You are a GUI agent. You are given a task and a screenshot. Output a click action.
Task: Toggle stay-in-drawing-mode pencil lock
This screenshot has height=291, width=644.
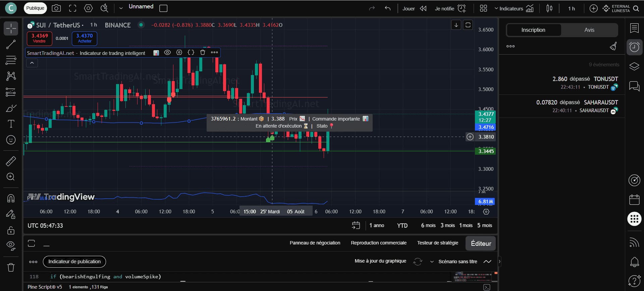pos(11,214)
